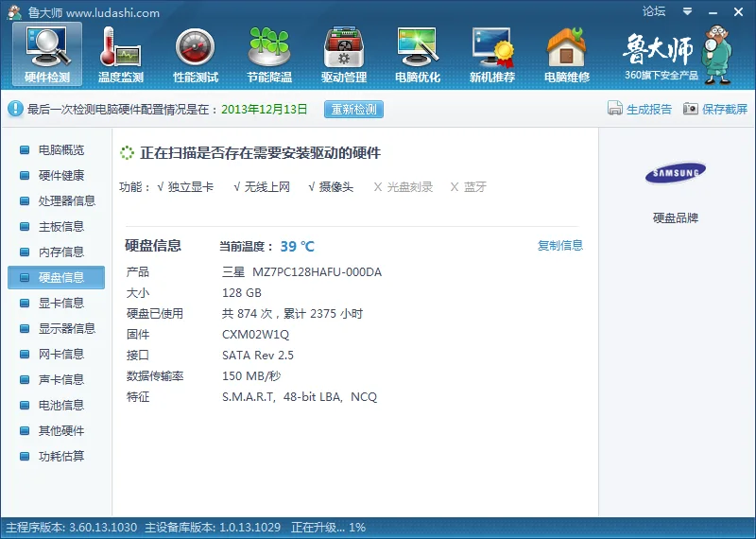The height and width of the screenshot is (539, 756).
Task: Click 主程序版本 3.60.13.1030 in status bar
Action: (72, 528)
